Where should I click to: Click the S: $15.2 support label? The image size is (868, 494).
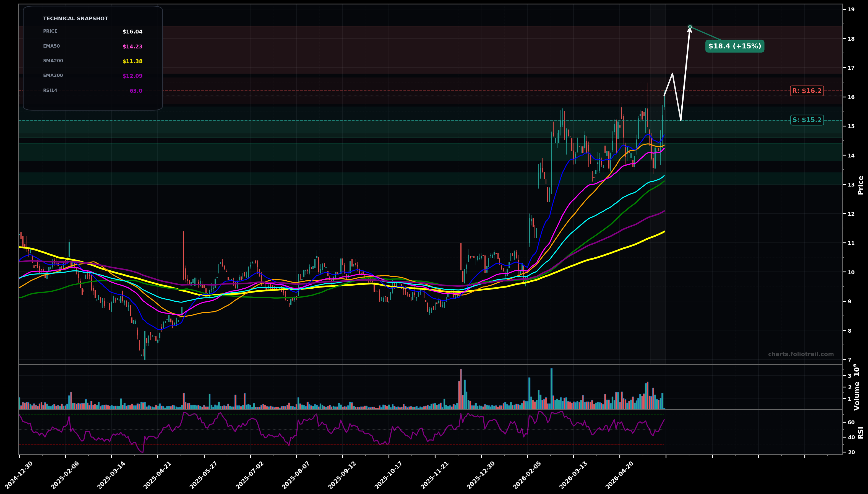[x=807, y=120]
